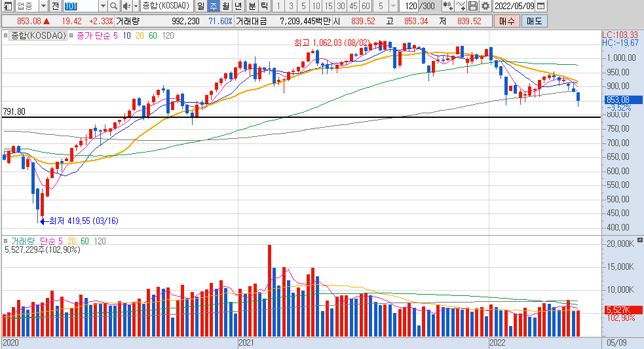Viewport: 644px width, 349px height.
Task: Click the 2021 timeline year marker
Action: tap(246, 343)
